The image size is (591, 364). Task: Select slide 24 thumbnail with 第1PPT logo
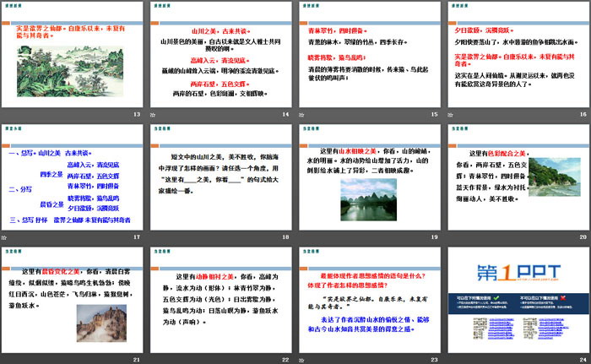pyautogui.click(x=518, y=300)
